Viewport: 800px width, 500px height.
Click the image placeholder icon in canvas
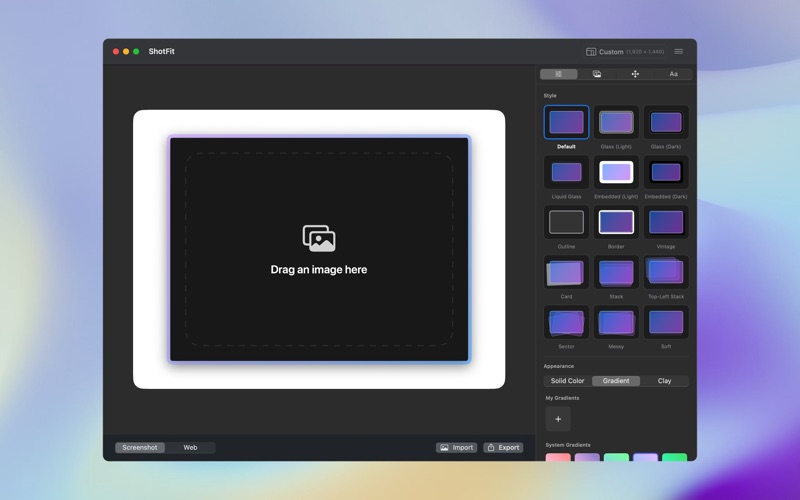tap(319, 238)
